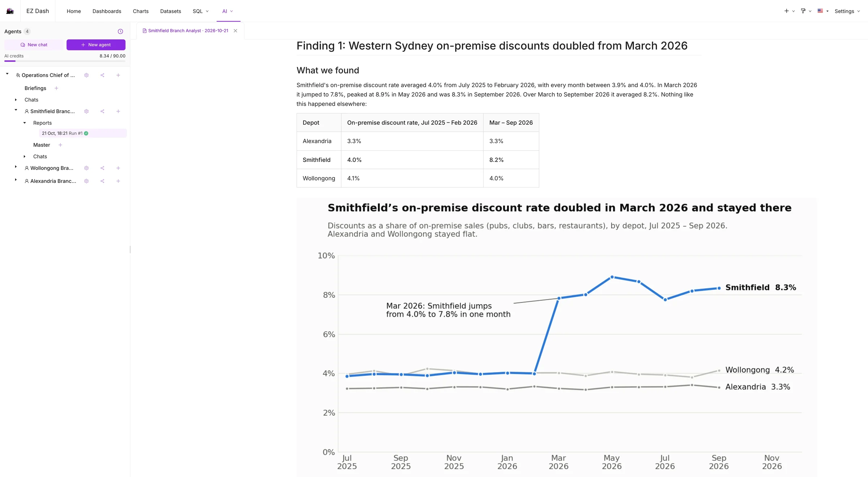Open the Settings dropdown
Viewport: 868px width, 477px height.
click(x=847, y=11)
